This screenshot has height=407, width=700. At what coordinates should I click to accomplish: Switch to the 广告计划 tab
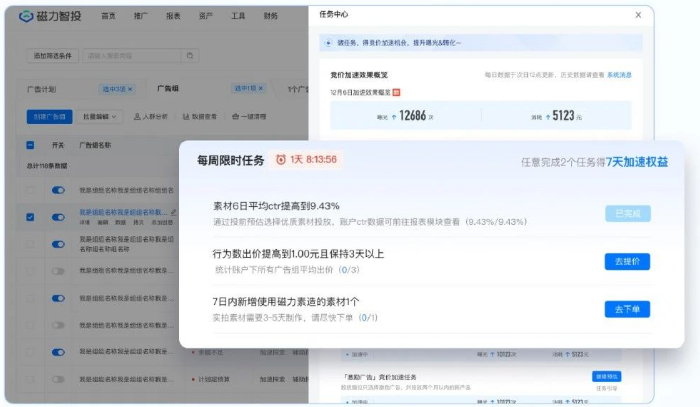pos(42,89)
